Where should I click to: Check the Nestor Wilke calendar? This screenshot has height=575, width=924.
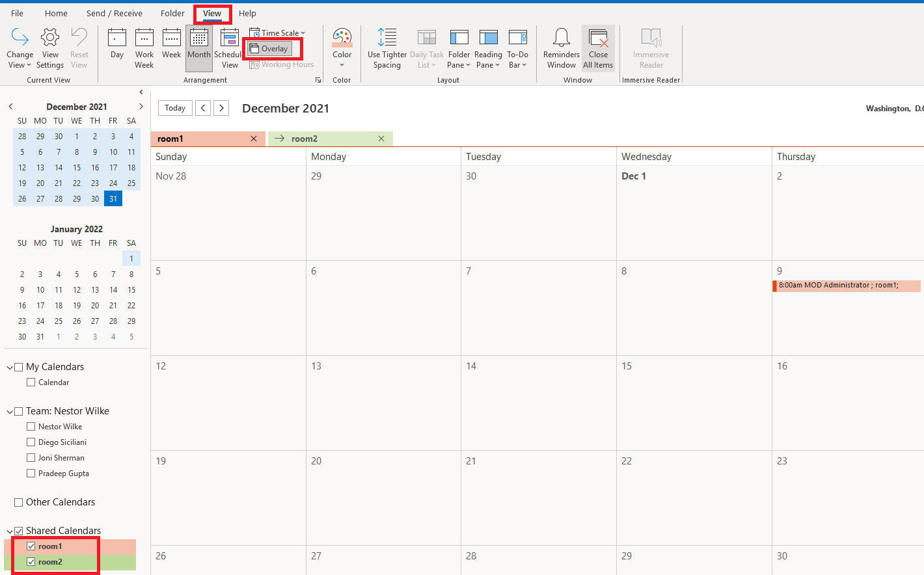(x=31, y=426)
